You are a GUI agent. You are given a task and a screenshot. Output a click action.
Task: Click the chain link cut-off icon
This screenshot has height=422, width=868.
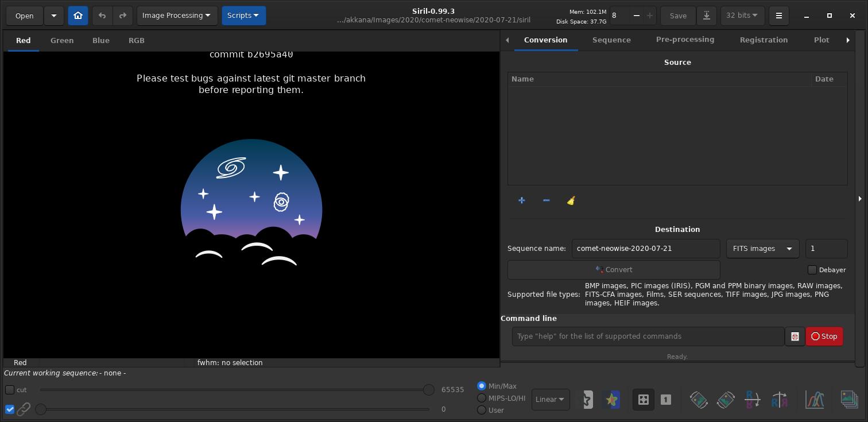click(x=24, y=409)
